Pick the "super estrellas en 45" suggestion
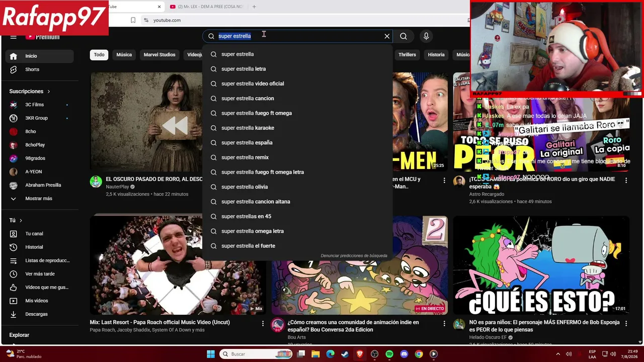Screen dimensions: 644x362 [297, 216]
